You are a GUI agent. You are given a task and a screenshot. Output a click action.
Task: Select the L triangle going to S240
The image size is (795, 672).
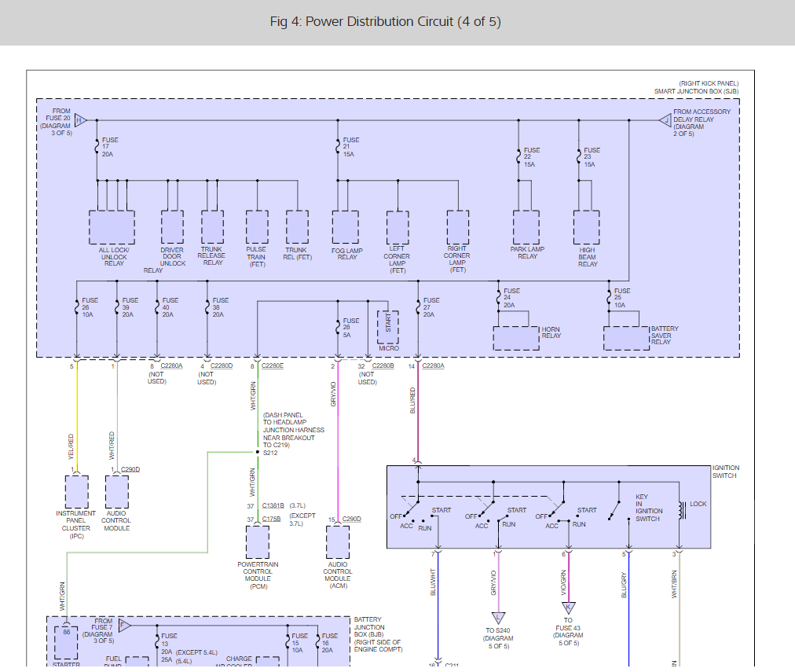click(496, 618)
